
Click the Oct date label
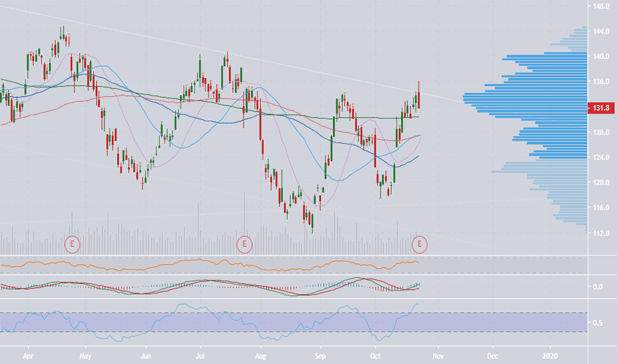375,356
